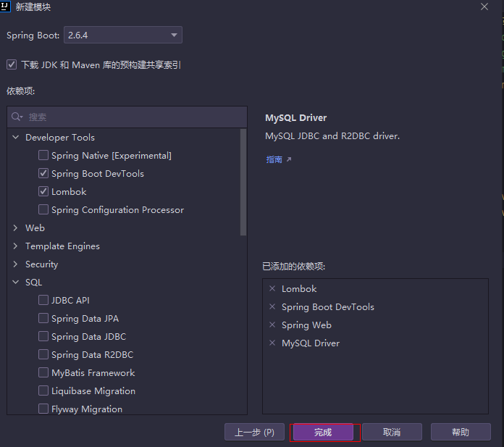Open the 指南 guide link
Viewport: 504px width, 447px height.
274,159
